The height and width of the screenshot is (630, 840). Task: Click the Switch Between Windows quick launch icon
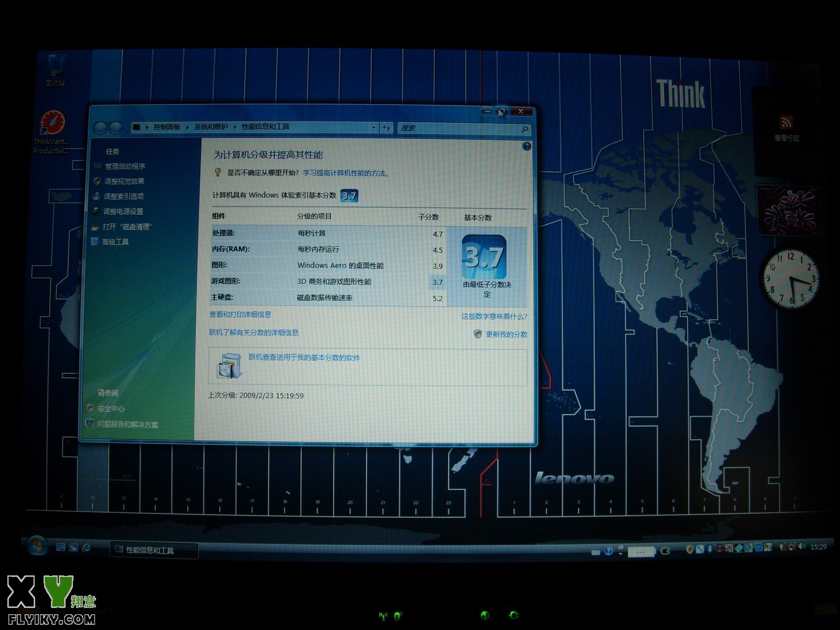(73, 547)
